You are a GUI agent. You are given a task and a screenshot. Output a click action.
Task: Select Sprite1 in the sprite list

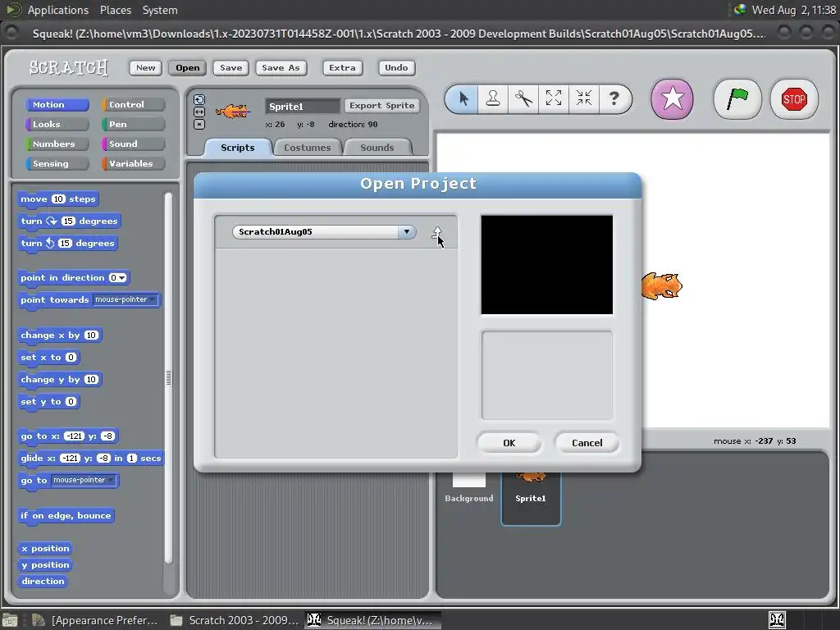tap(531, 498)
